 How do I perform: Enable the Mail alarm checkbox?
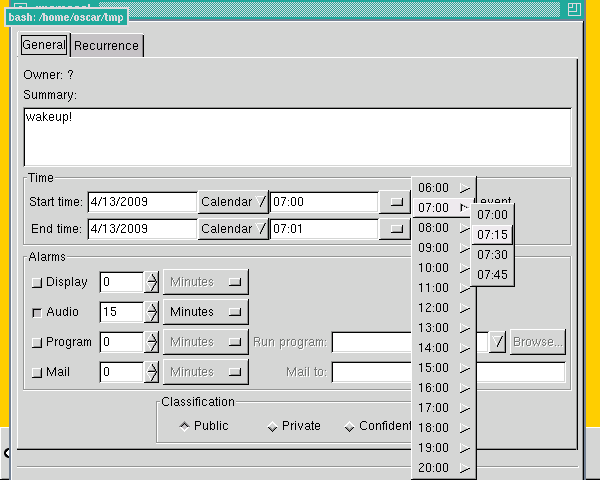coord(38,373)
